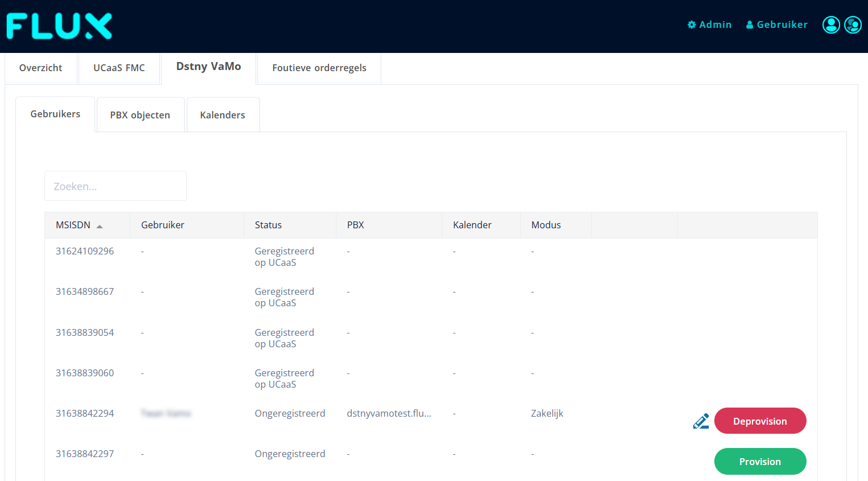The height and width of the screenshot is (481, 868).
Task: Click the single user profile icon
Action: click(831, 24)
